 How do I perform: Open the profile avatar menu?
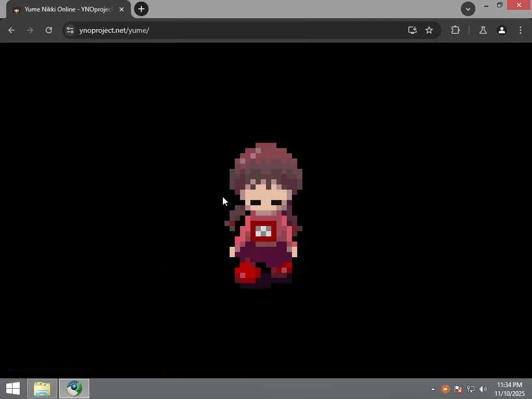coord(502,30)
